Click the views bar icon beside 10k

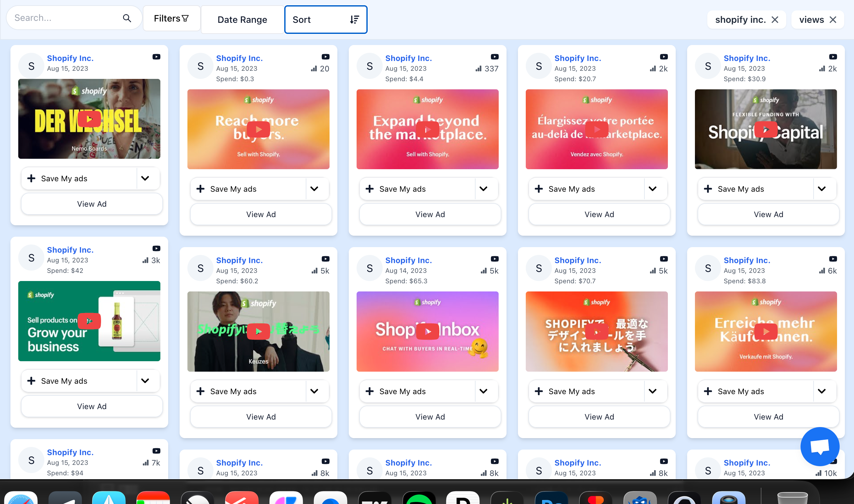(x=818, y=473)
